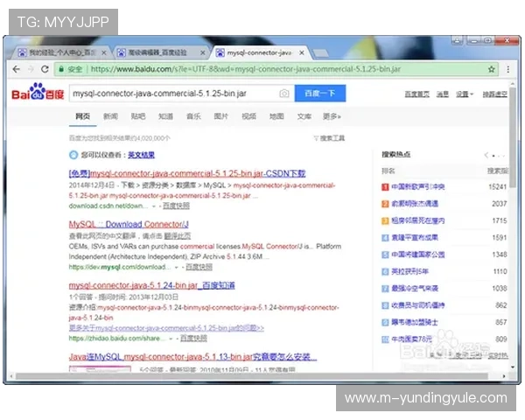Screen dimensions: 525x420
Task: Switch to the 贴吧 search tab
Action: (138, 116)
